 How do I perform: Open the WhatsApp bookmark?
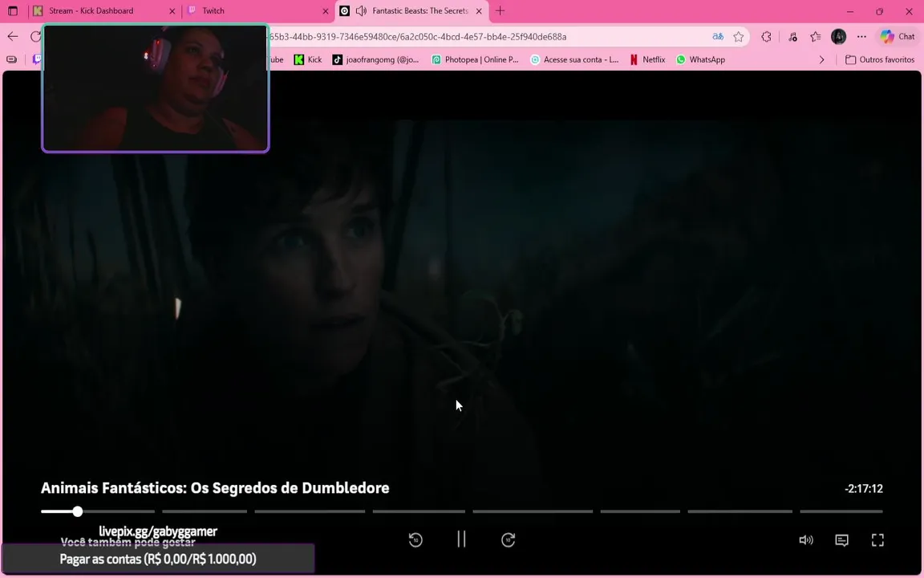pos(700,59)
